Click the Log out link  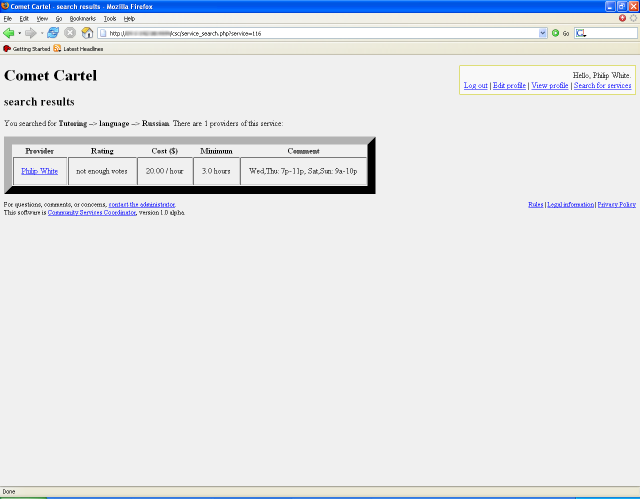point(476,85)
